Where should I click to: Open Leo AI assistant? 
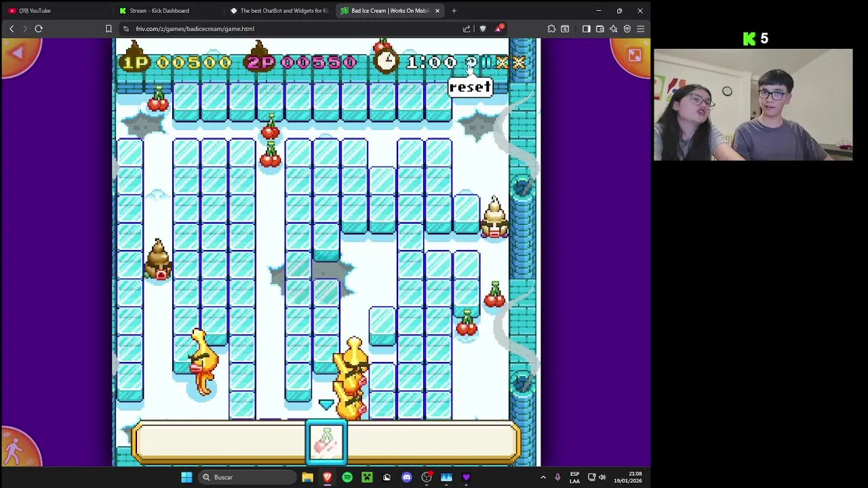[614, 28]
